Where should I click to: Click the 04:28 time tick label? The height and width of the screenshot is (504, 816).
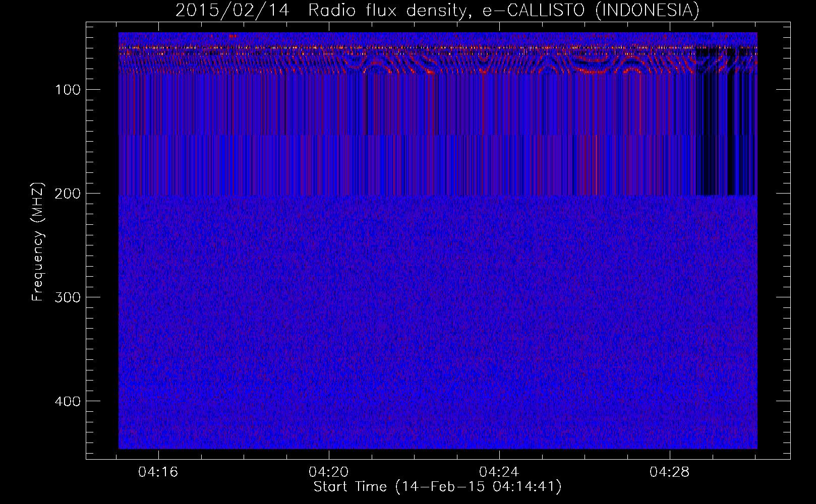click(670, 472)
